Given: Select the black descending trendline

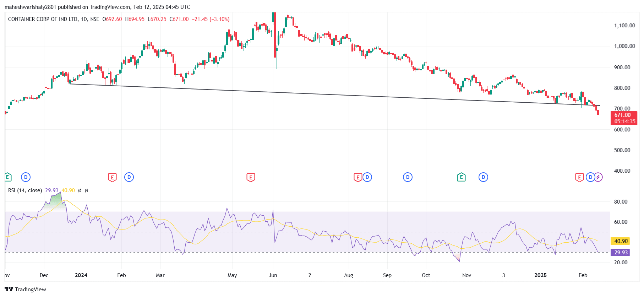Looking at the screenshot, I should pyautogui.click(x=334, y=94).
